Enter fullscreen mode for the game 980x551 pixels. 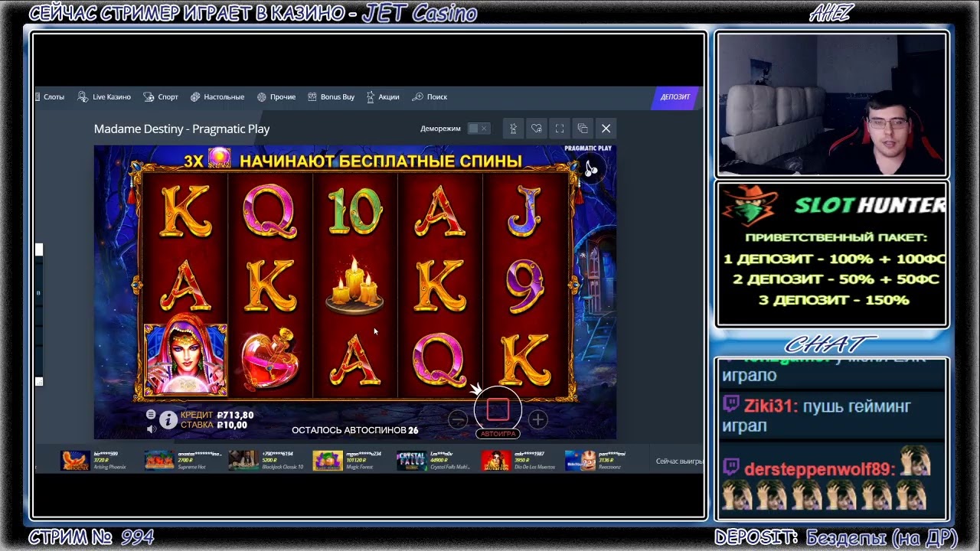click(x=560, y=129)
